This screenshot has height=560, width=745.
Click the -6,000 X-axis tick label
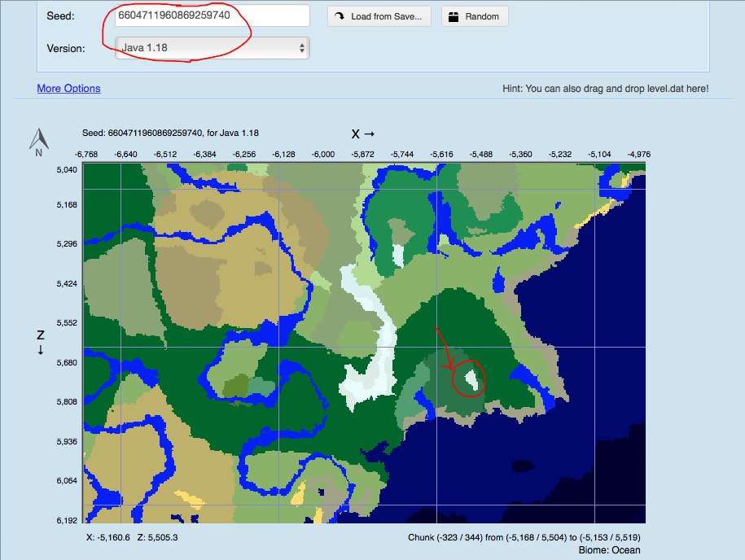[x=323, y=155]
